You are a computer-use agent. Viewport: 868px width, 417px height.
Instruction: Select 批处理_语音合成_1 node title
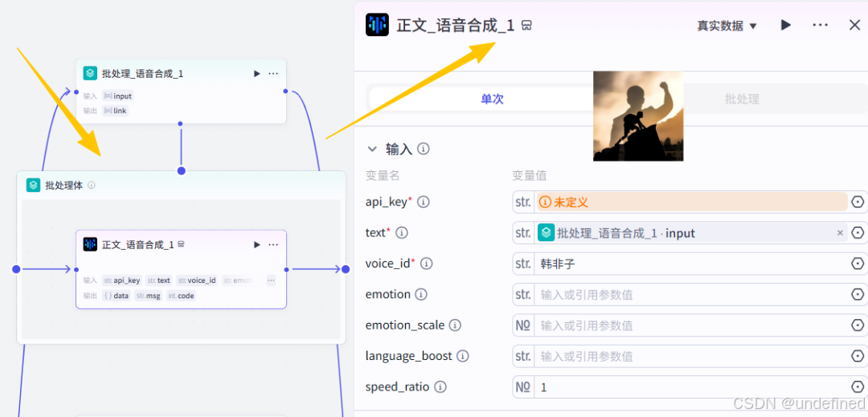142,74
